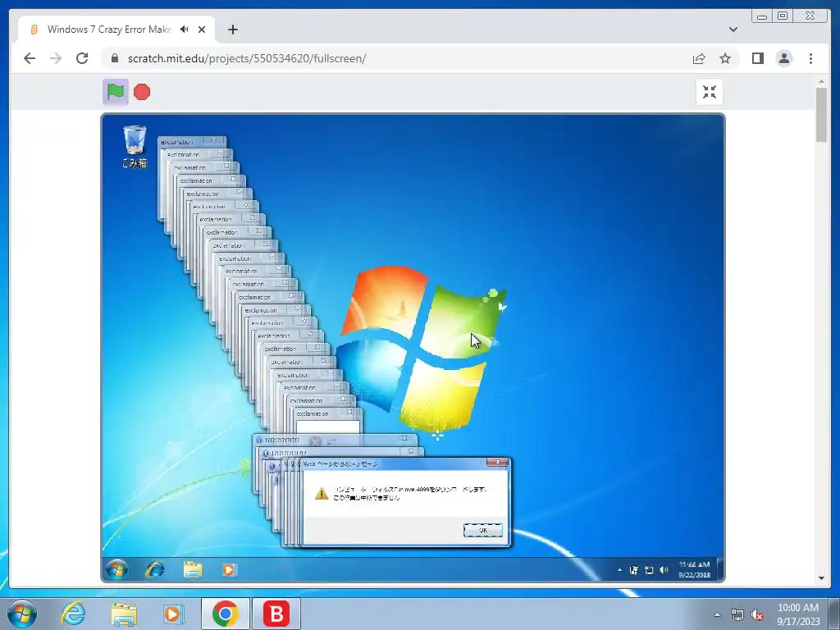This screenshot has height=630, width=840.
Task: Click the file explorer icon in project taskbar
Action: point(192,570)
